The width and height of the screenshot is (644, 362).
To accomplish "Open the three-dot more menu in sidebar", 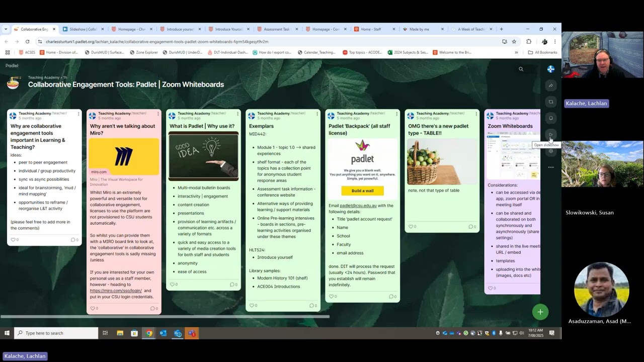I will pyautogui.click(x=551, y=167).
